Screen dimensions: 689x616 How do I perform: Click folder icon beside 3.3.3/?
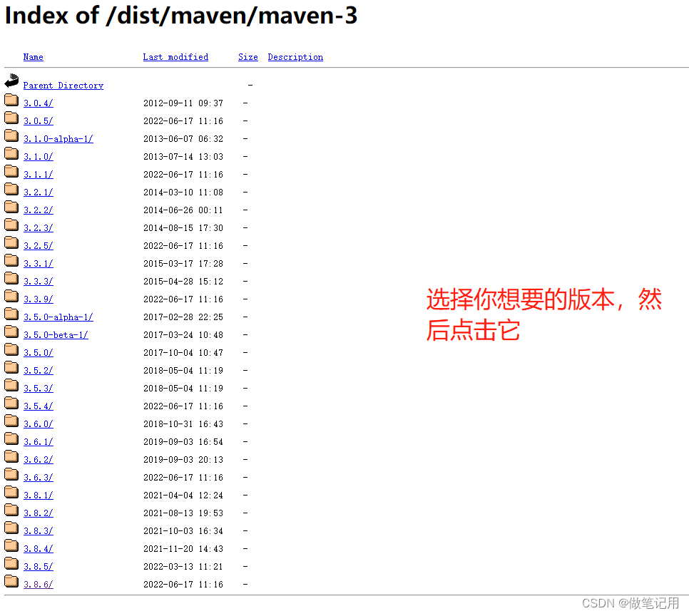tap(11, 278)
